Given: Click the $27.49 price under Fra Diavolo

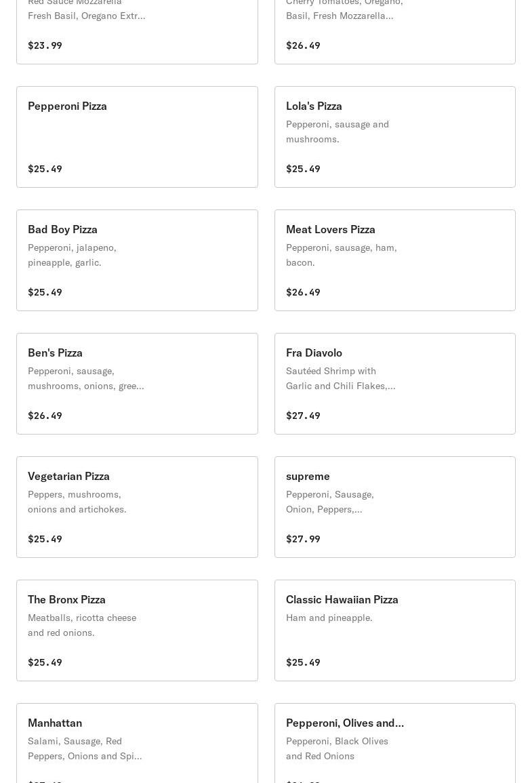Looking at the screenshot, I should click(x=303, y=416).
